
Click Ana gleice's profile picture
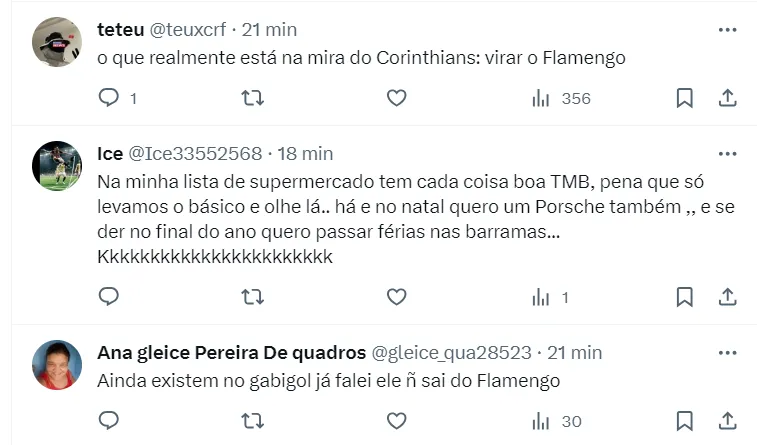pyautogui.click(x=57, y=365)
